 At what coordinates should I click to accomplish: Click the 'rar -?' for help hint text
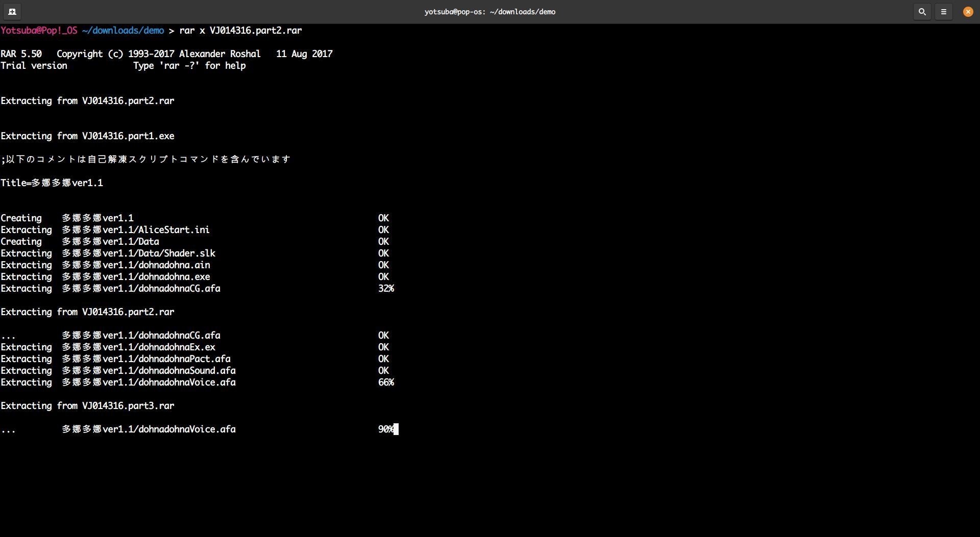click(x=189, y=66)
